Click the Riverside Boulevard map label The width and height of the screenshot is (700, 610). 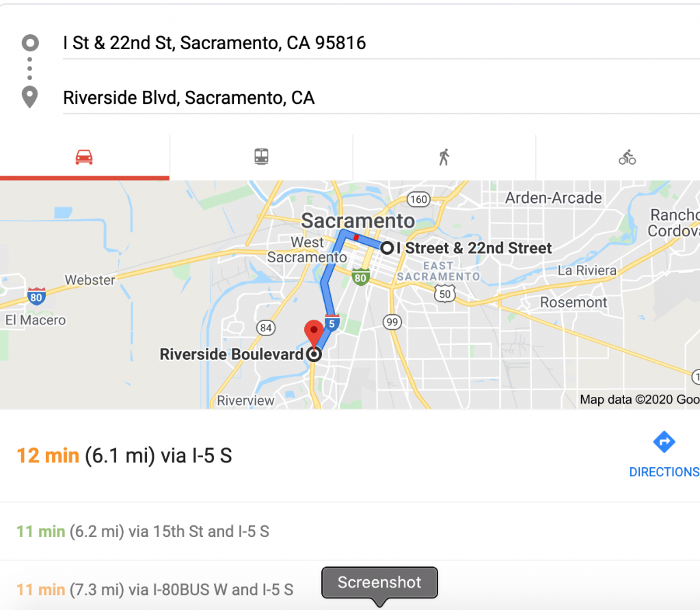pos(231,355)
